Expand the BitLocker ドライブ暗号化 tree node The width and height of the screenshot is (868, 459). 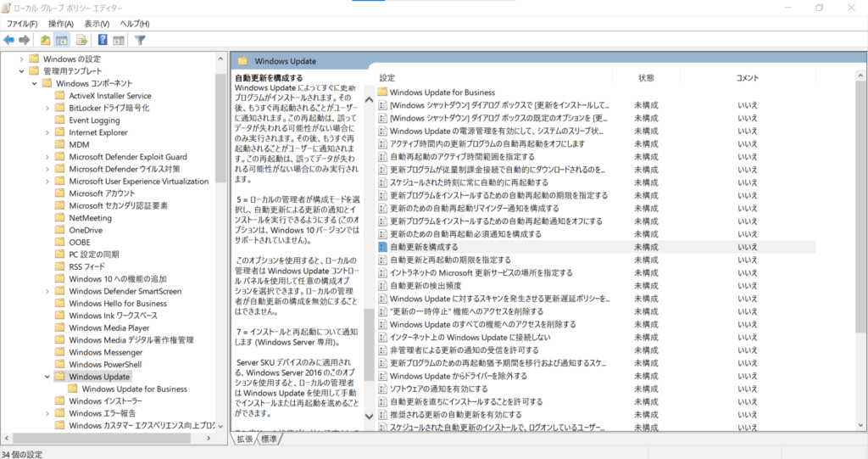[x=47, y=109]
